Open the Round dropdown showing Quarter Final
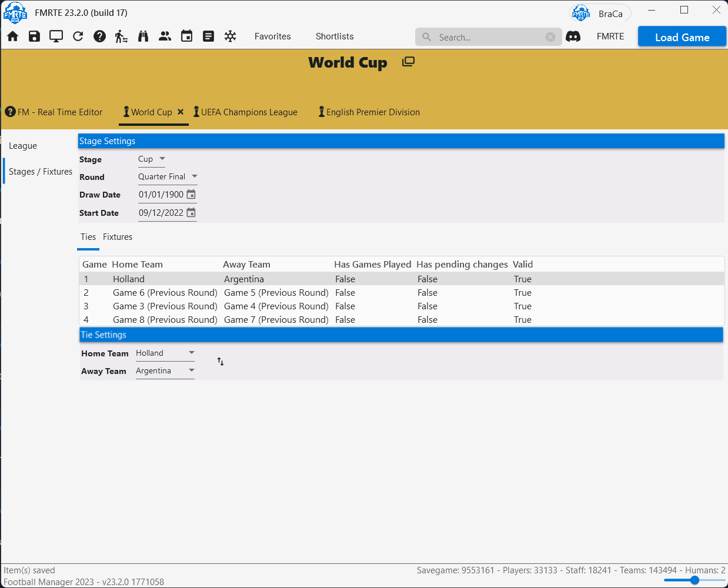The image size is (728, 588). tap(168, 176)
